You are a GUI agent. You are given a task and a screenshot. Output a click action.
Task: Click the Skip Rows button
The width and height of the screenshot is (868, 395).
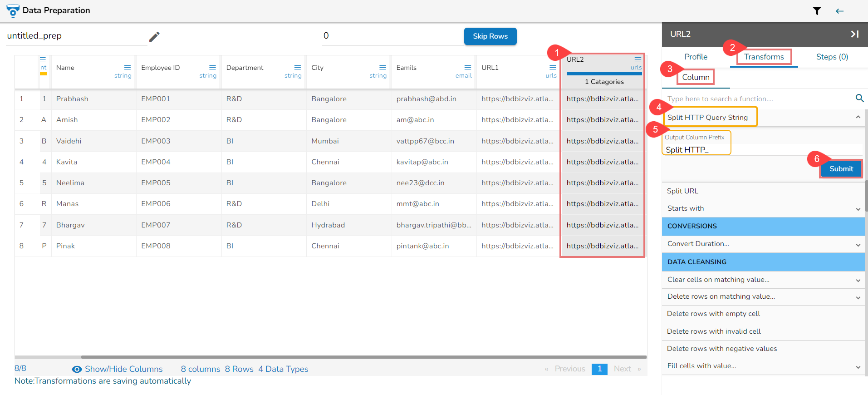(490, 36)
